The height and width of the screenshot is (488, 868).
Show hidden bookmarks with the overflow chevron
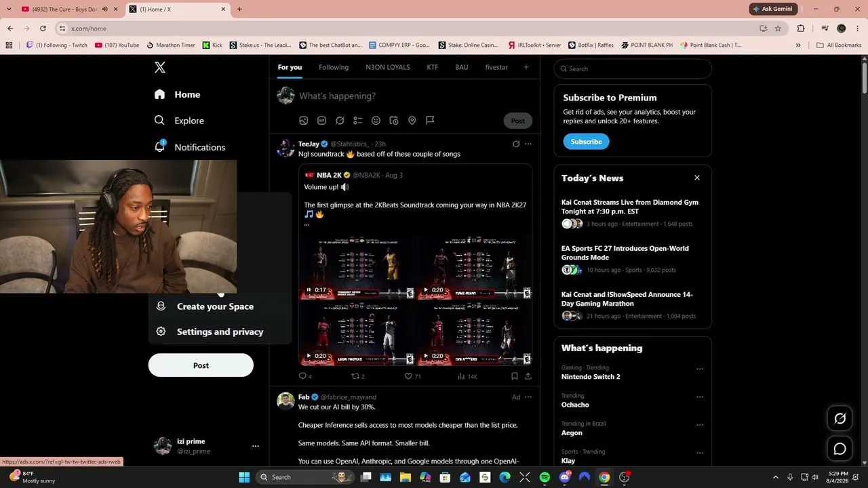pyautogui.click(x=798, y=45)
